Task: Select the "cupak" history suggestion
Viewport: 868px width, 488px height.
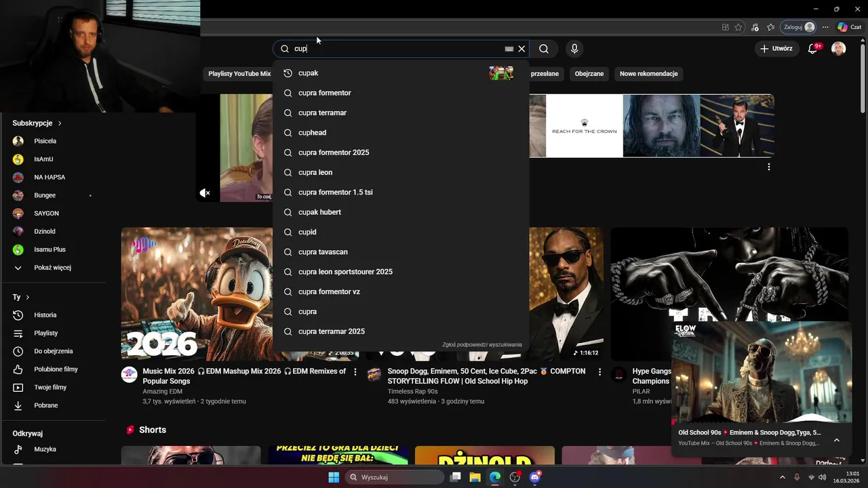Action: pos(401,73)
